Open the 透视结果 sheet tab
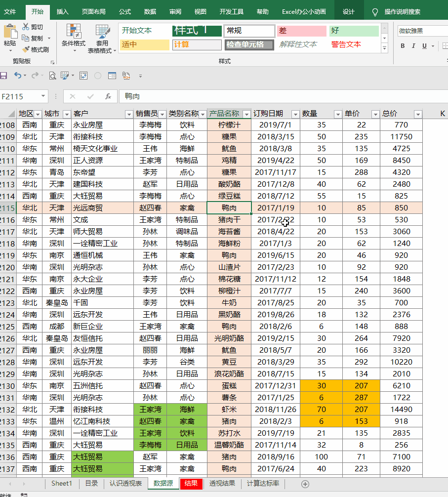The image size is (448, 497). (222, 483)
